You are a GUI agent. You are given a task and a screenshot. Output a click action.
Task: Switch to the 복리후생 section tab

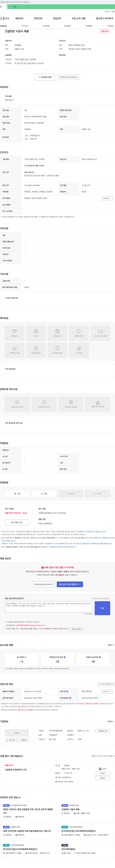point(67,26)
